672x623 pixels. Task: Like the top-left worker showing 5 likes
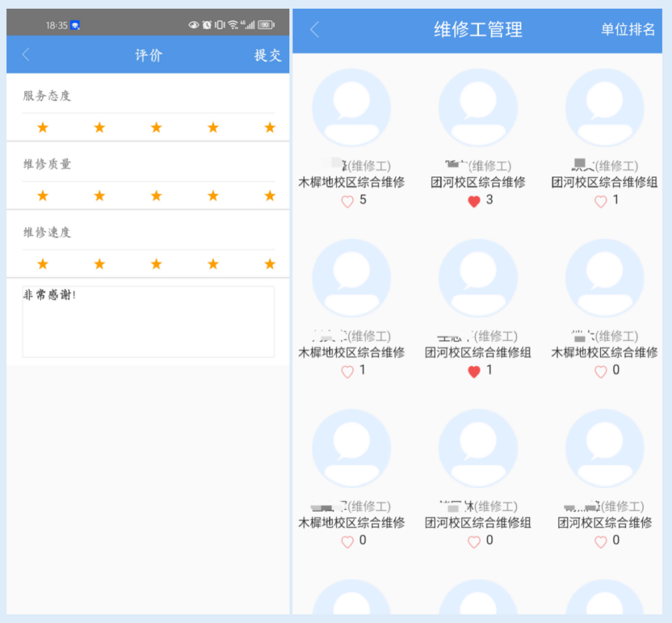pos(346,200)
